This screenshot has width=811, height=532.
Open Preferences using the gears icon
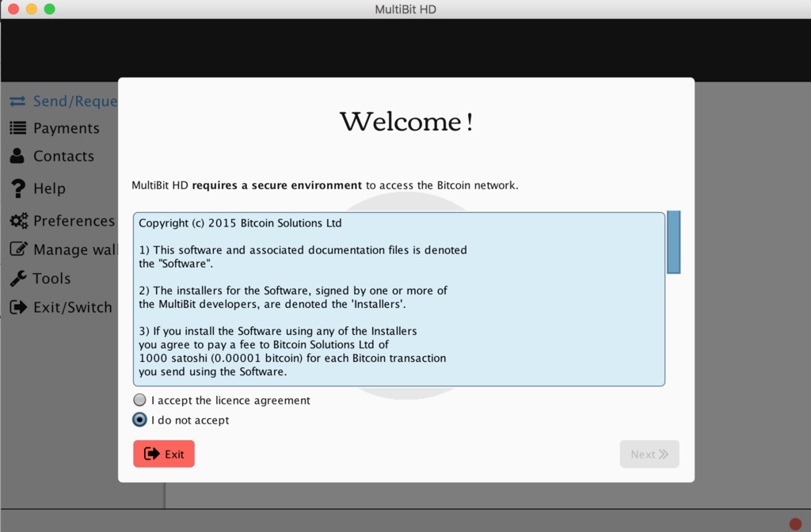point(20,220)
